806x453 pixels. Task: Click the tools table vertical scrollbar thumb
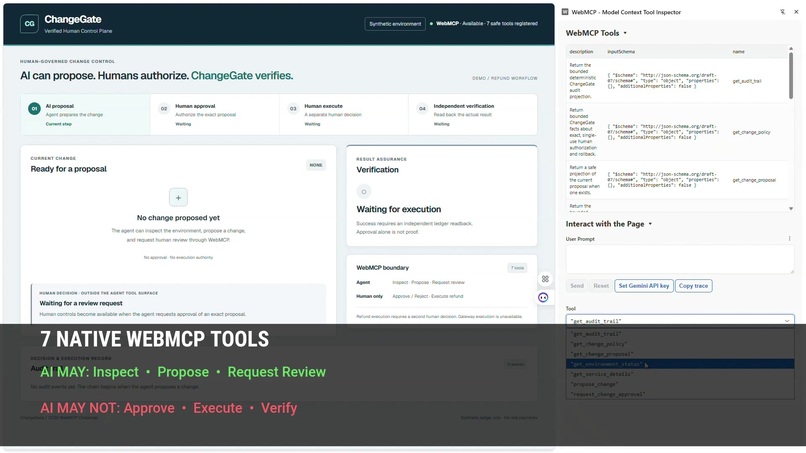point(791,76)
